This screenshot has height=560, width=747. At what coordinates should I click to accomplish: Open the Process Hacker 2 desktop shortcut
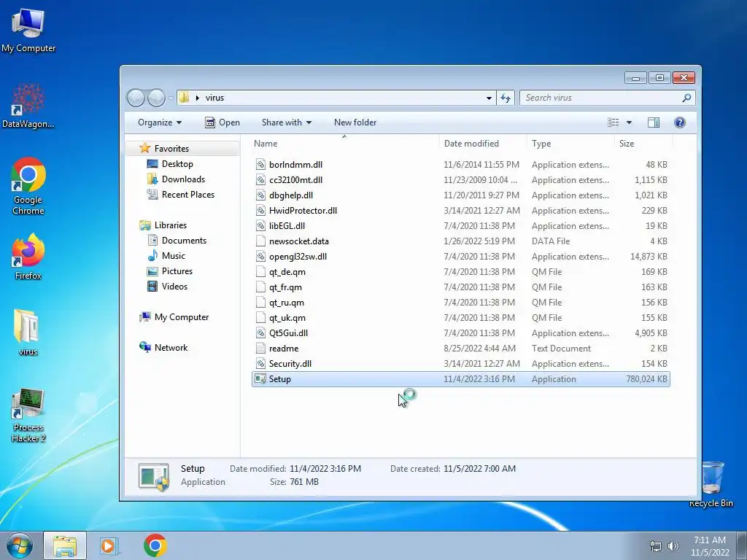point(28,415)
